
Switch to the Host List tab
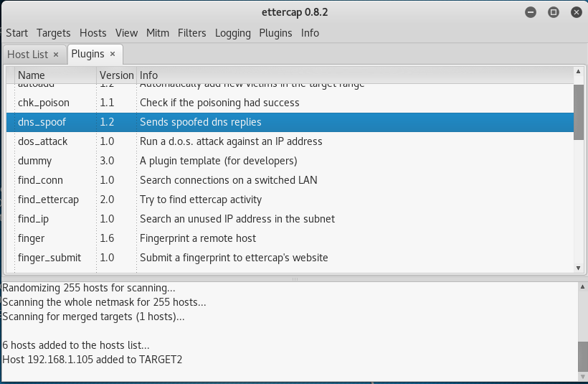pyautogui.click(x=27, y=55)
